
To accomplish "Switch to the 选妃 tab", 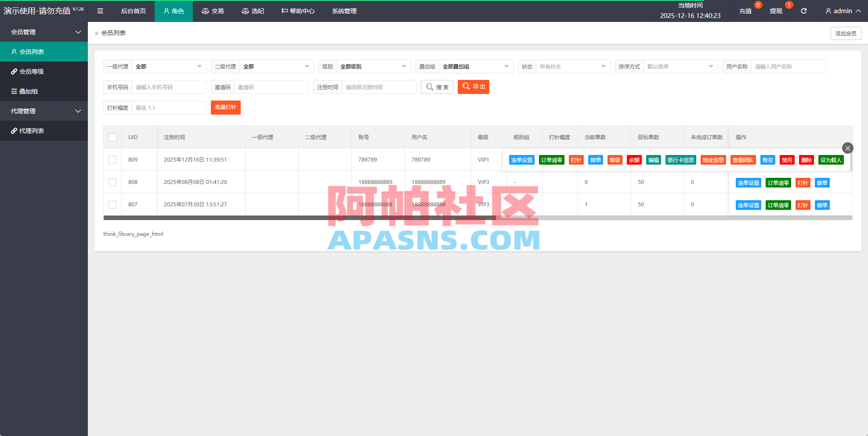I will point(253,11).
